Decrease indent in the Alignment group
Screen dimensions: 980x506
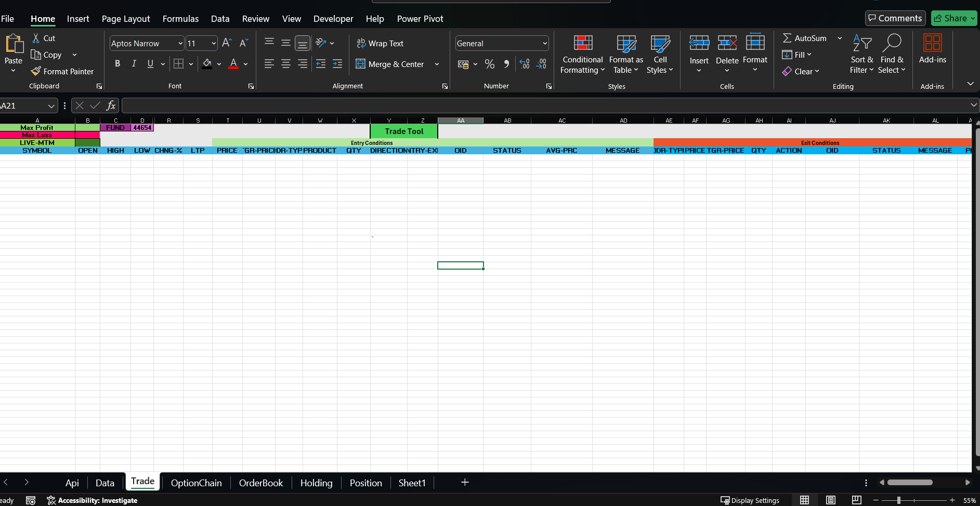pos(321,64)
